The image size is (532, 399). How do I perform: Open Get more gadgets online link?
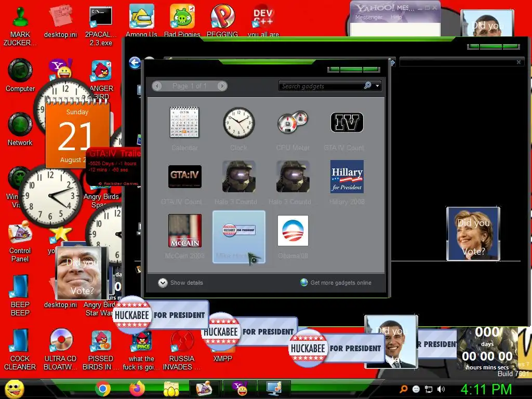point(336,283)
